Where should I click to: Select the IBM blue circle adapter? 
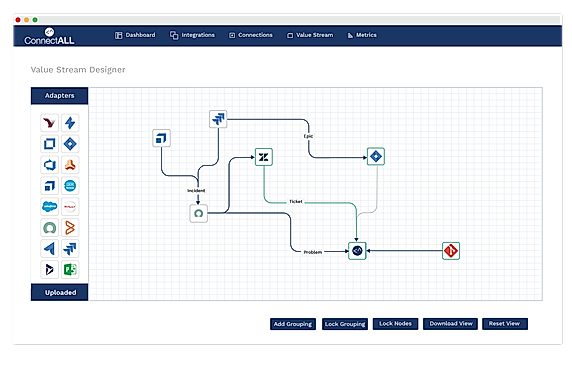(70, 186)
